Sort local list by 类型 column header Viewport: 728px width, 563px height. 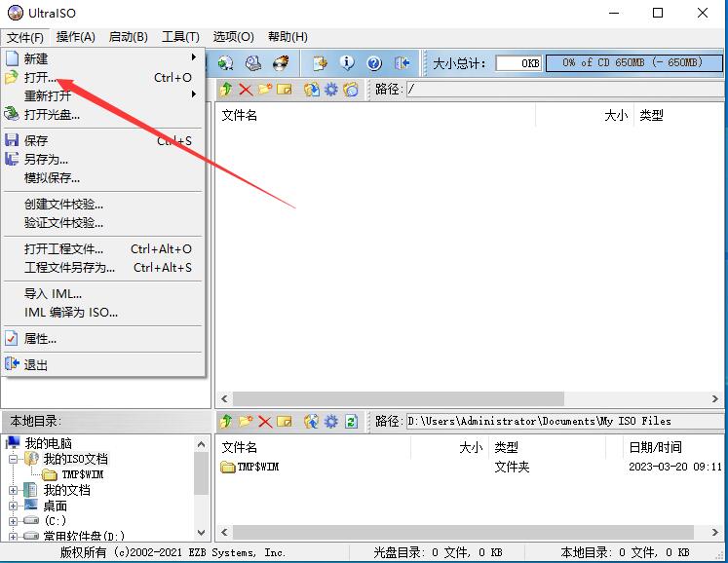click(x=506, y=447)
